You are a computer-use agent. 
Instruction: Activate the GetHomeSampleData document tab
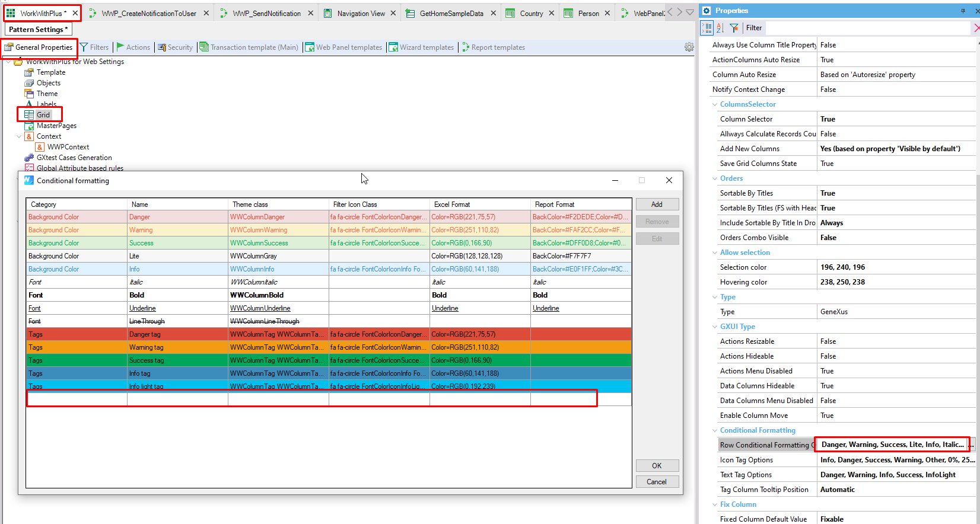[x=451, y=13]
